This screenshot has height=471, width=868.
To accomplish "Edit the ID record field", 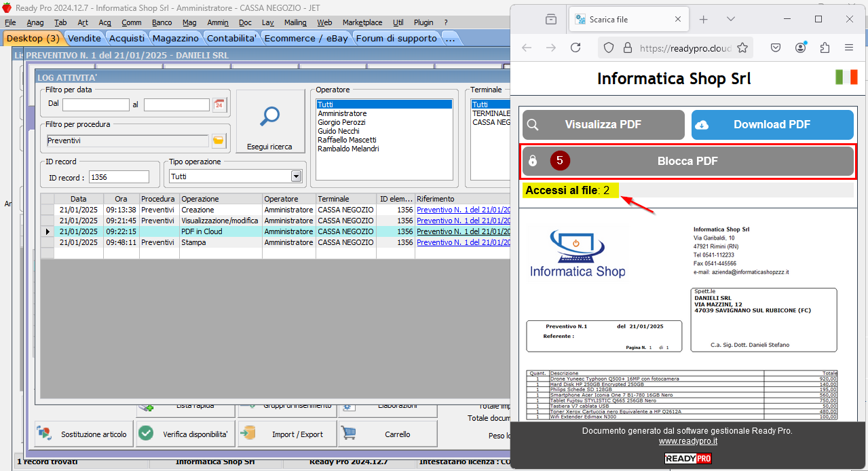I will (119, 177).
